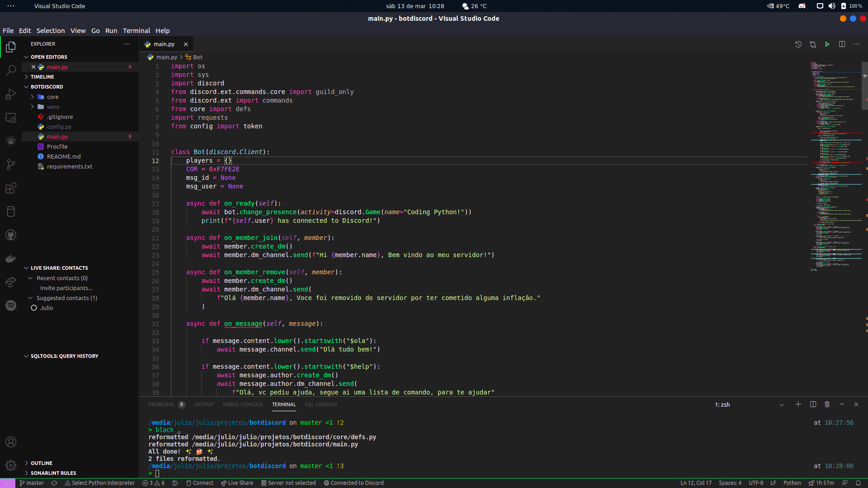Expand the Outline section

point(80,463)
